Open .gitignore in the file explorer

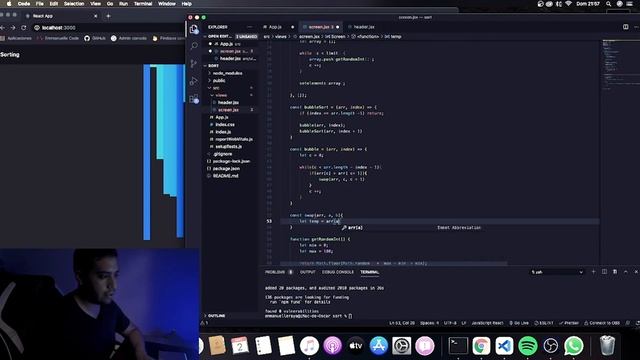point(222,154)
